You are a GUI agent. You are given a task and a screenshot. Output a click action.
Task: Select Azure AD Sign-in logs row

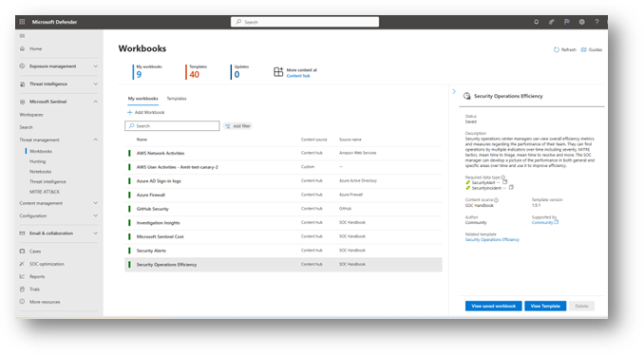[283, 181]
